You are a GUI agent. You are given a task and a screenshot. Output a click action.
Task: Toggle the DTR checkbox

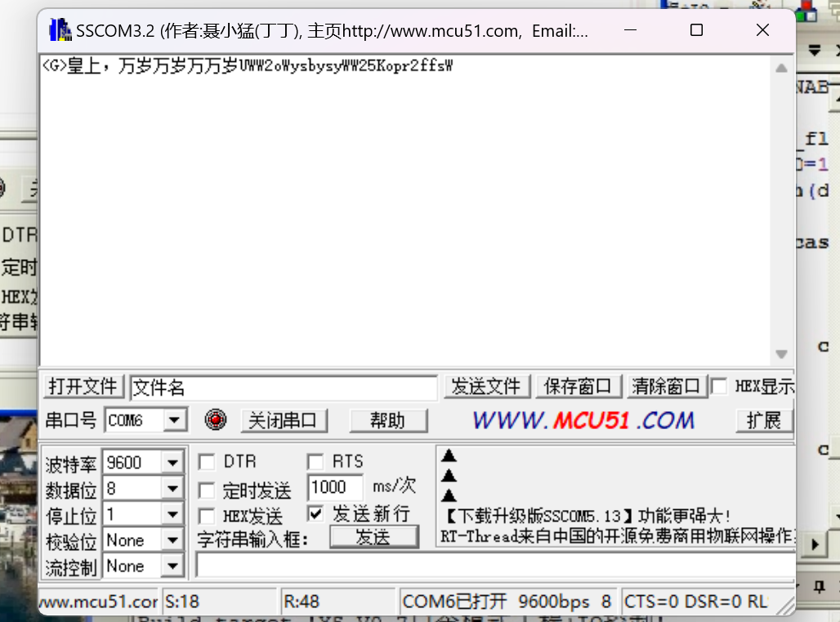(206, 462)
